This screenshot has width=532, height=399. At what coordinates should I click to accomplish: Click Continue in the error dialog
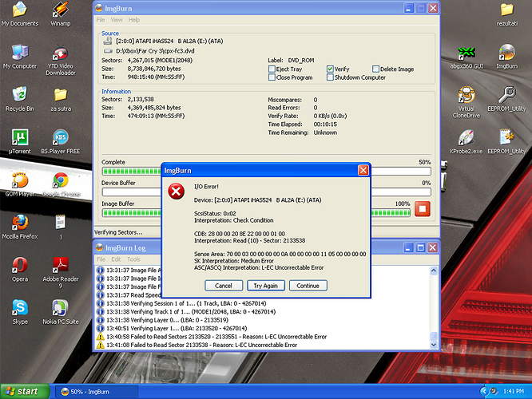pos(308,286)
